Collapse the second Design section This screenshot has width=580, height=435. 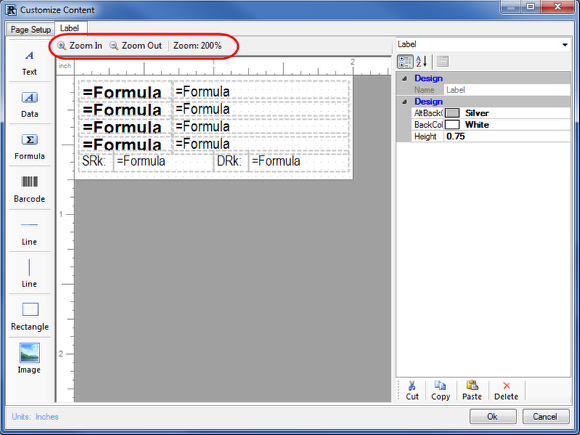tap(404, 102)
